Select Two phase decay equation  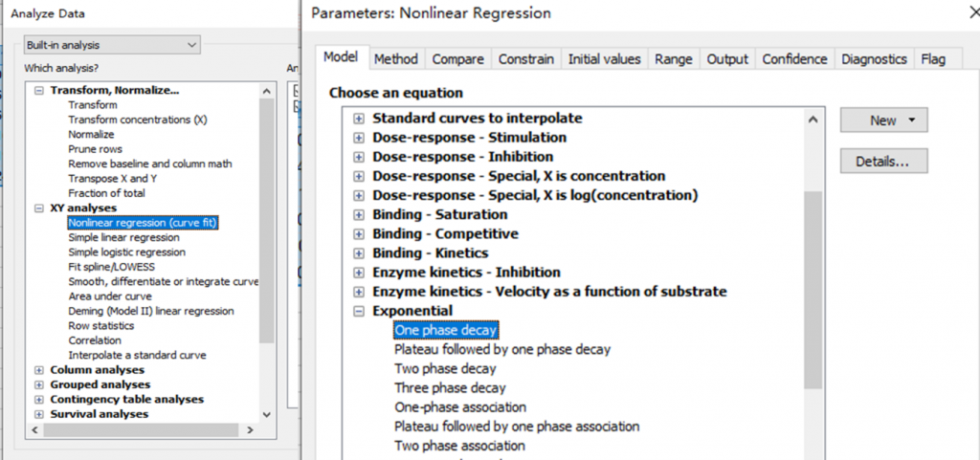pos(445,368)
